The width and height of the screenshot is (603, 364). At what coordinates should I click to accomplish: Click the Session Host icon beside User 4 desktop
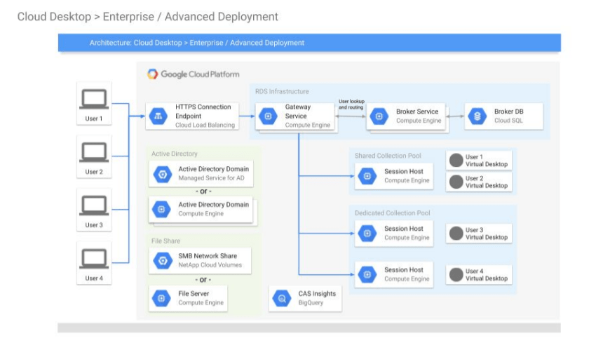(367, 274)
